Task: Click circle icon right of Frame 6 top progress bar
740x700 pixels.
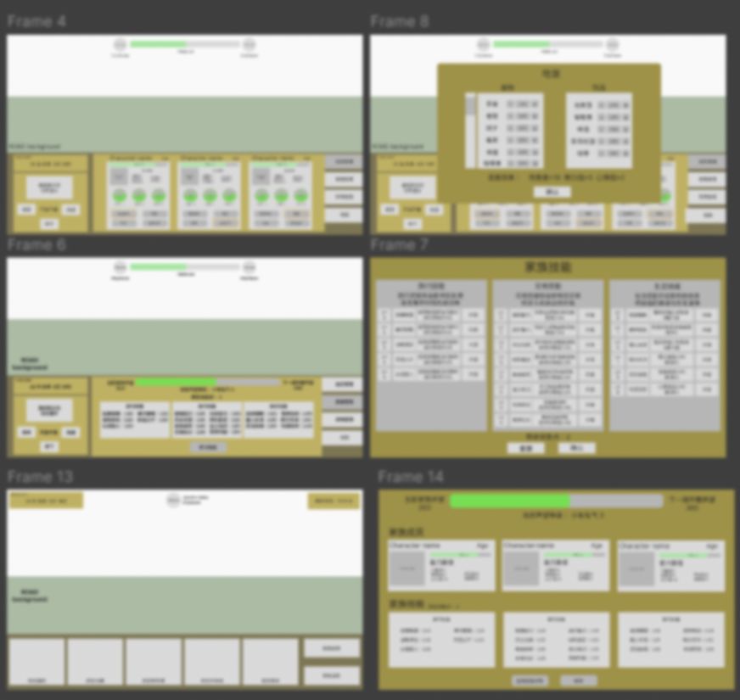Action: click(249, 267)
